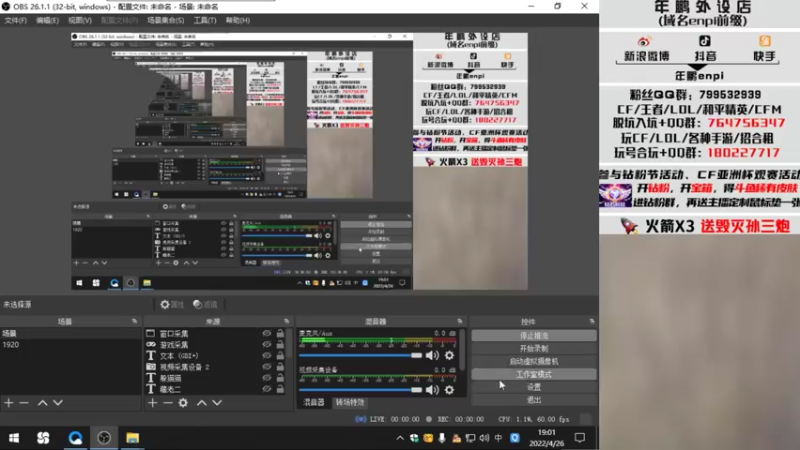This screenshot has height=450, width=800.
Task: Toggle the 工作室模式 studio mode button
Action: pyautogui.click(x=534, y=374)
